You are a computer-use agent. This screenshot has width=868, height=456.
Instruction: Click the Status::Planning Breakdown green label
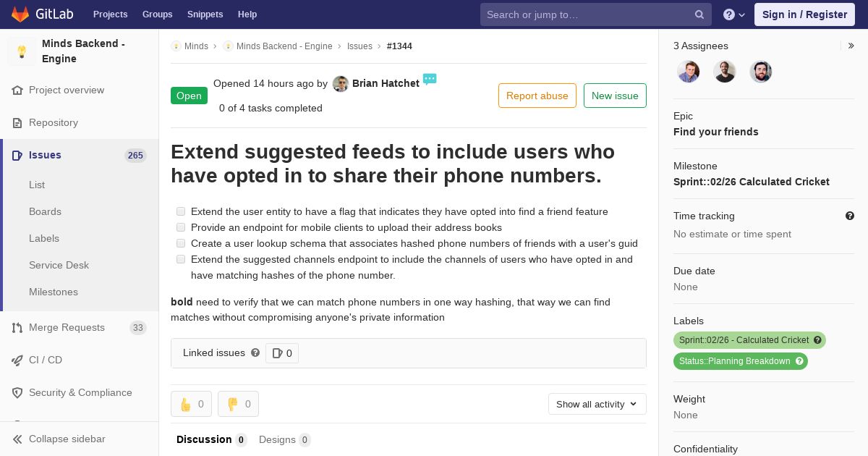coord(735,361)
